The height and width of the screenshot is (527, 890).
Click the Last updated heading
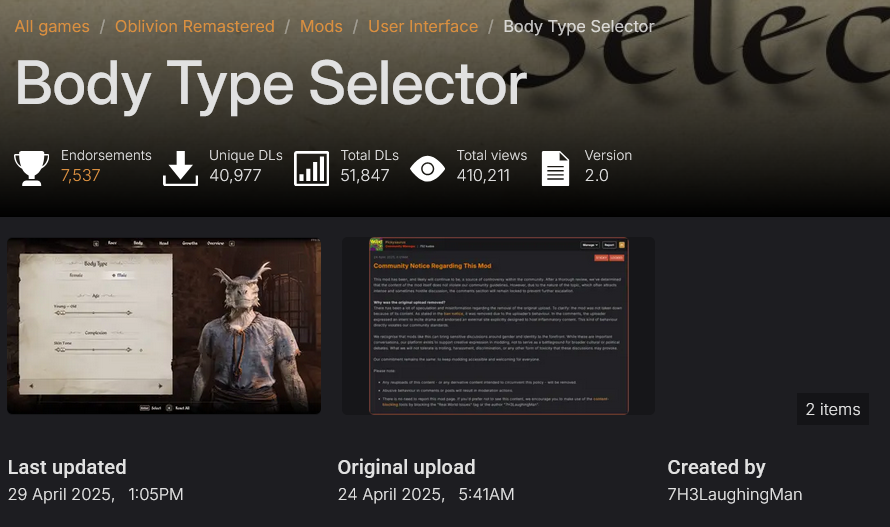(x=67, y=467)
